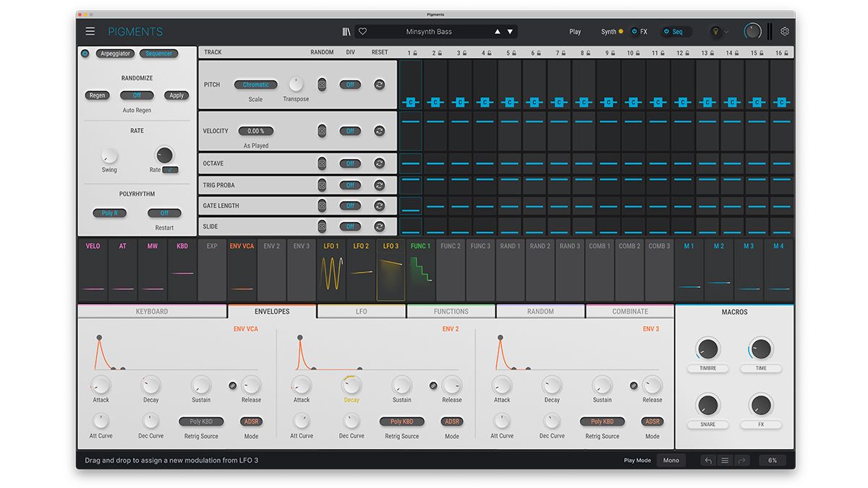Open the Chromatic scale dropdown
868x488 pixels.
click(255, 85)
